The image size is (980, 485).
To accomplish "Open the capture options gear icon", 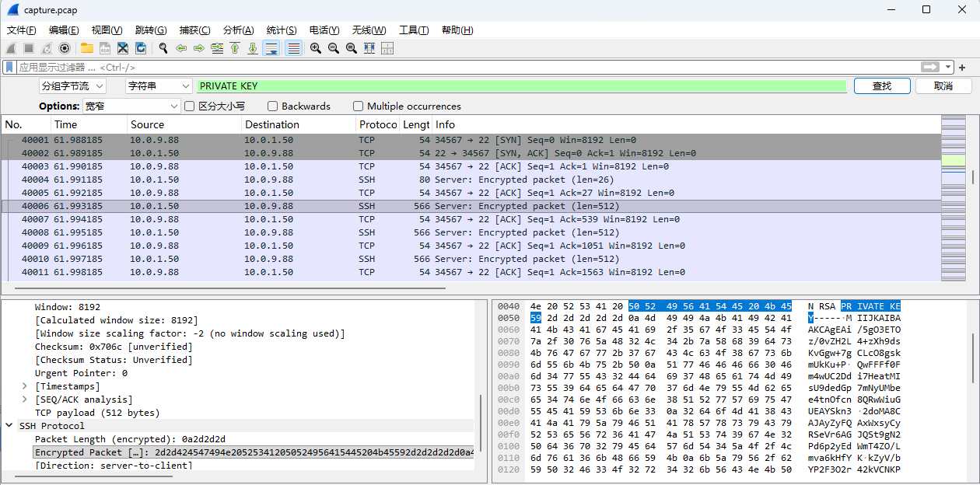I will pos(65,48).
